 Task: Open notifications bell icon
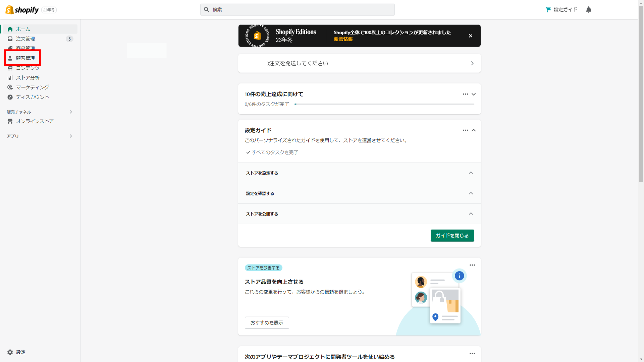[x=588, y=10]
